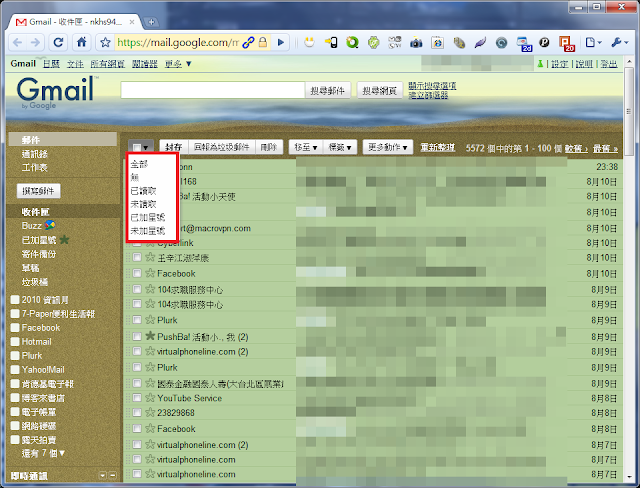
Task: Open the purple feather extension icon
Action: pyautogui.click(x=480, y=42)
